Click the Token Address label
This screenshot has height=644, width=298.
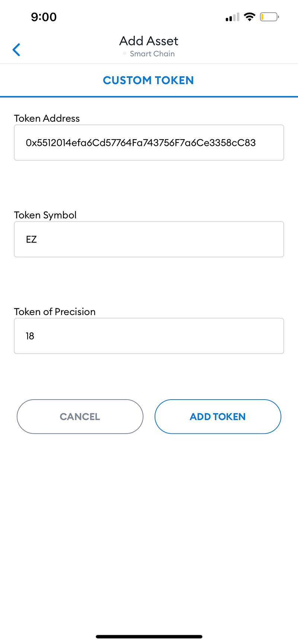[47, 118]
